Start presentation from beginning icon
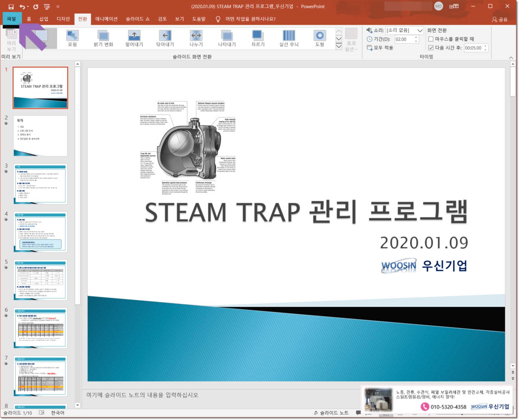 [47, 6]
